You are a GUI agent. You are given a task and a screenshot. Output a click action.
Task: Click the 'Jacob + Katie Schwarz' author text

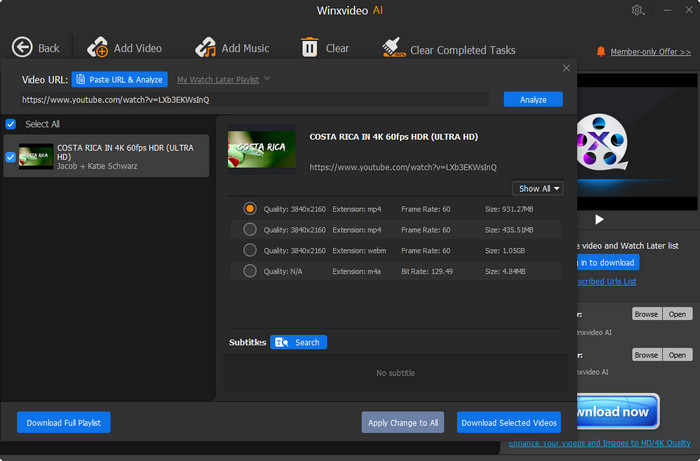pos(97,166)
